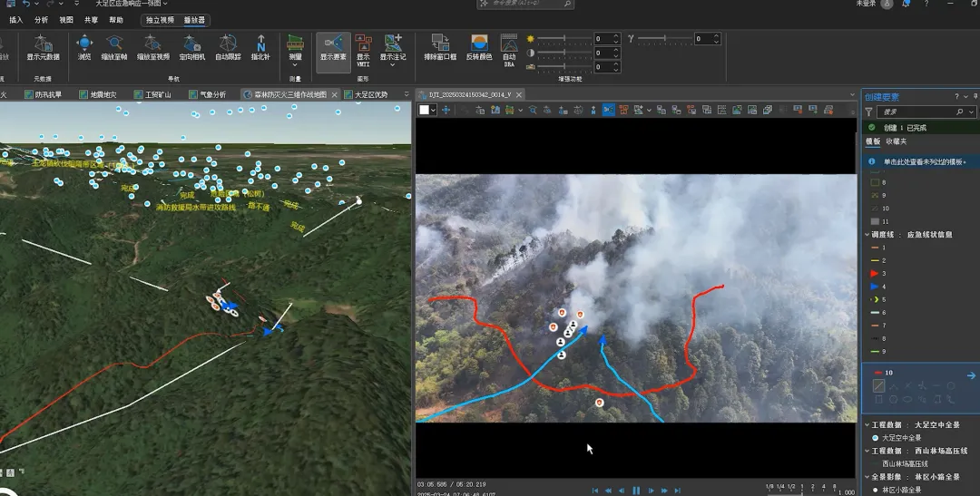980x496 pixels.
Task: Adjust the brightness slider in 增强功能
Action: [x=564, y=39]
